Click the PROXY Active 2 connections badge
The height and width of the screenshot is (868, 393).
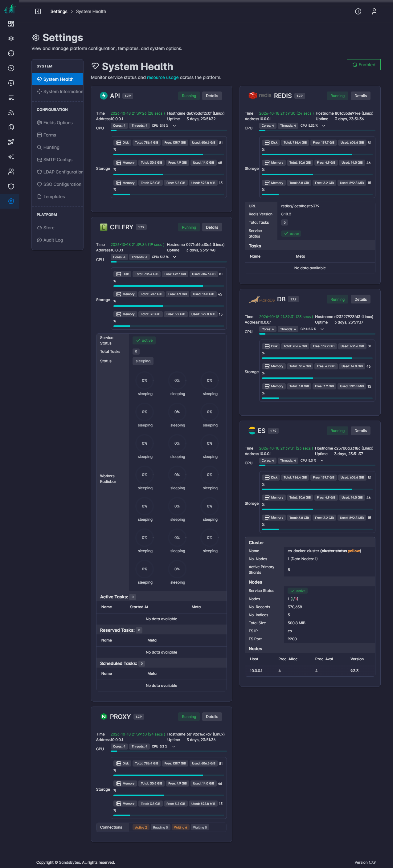(141, 828)
